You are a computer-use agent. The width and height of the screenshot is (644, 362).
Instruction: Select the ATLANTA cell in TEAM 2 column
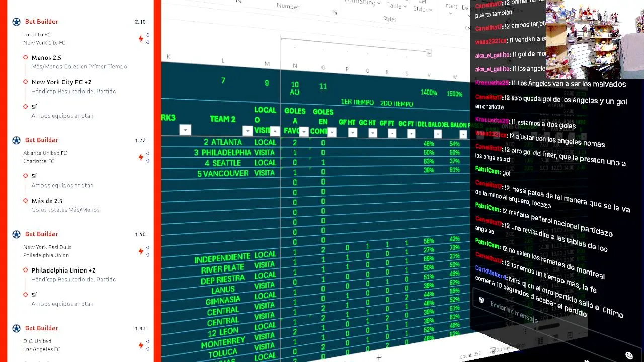pyautogui.click(x=223, y=142)
